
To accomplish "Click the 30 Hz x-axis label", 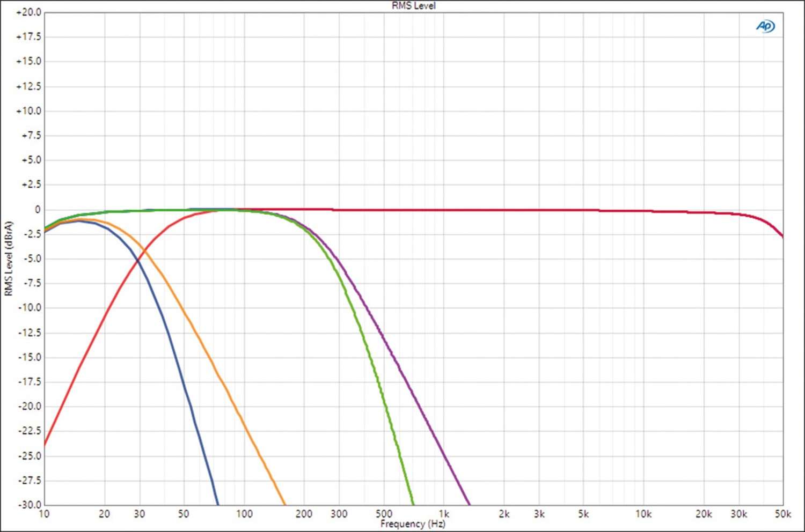I will point(140,514).
